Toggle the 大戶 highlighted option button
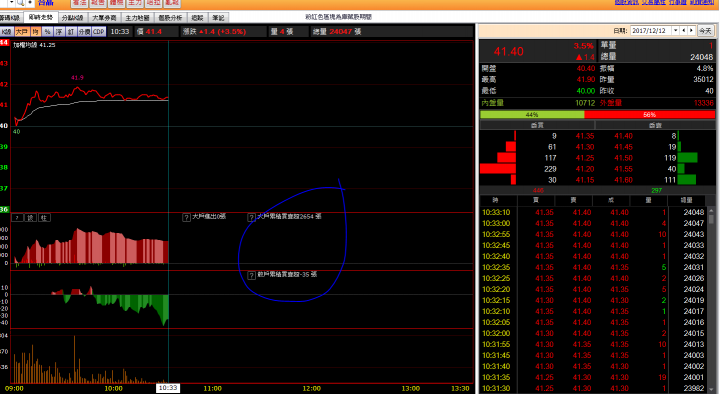 point(22,32)
